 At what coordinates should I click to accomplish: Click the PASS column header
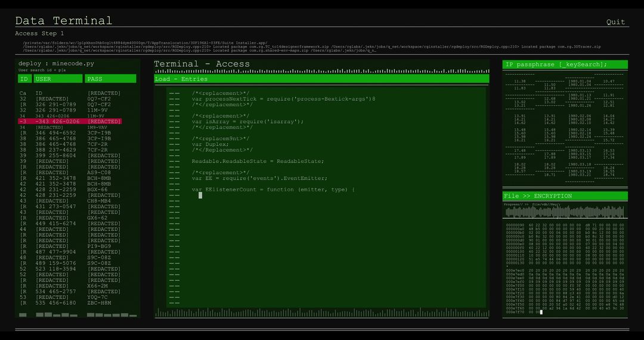point(110,79)
